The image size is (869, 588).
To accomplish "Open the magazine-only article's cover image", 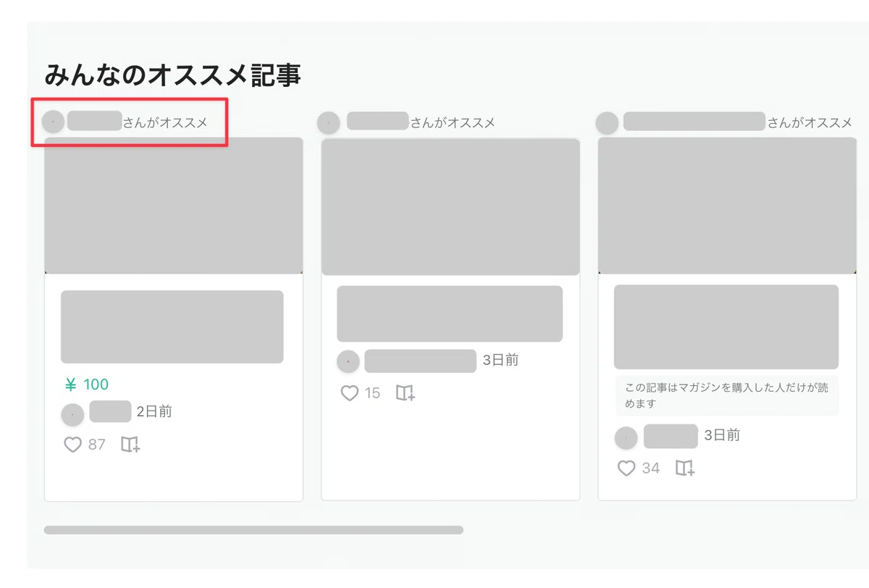I will pyautogui.click(x=727, y=206).
